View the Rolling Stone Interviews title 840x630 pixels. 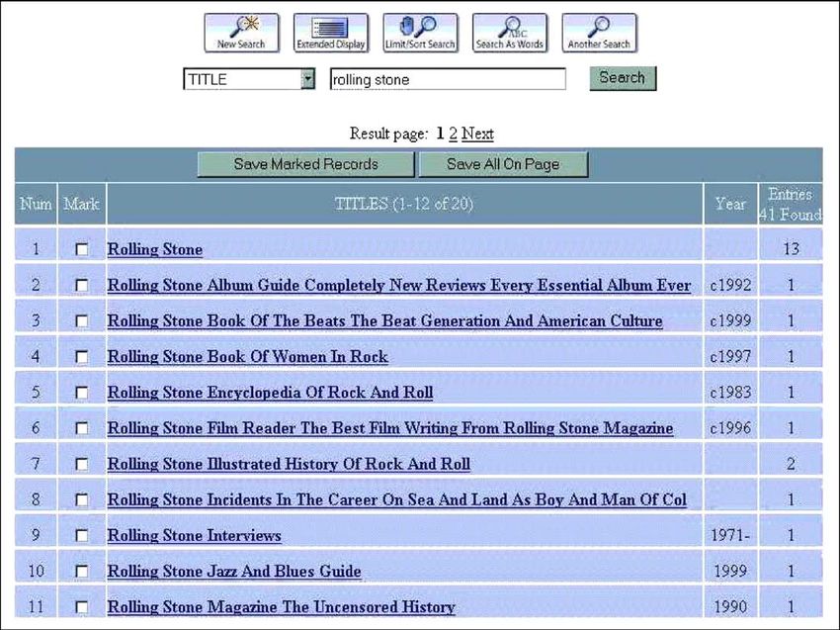tap(194, 536)
